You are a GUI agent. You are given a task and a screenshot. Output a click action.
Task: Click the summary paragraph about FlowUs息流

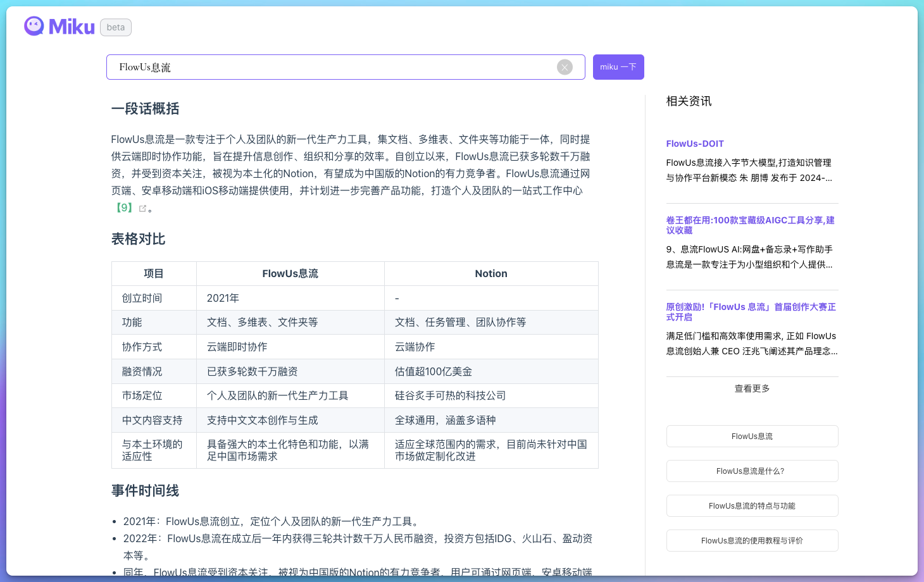pyautogui.click(x=351, y=174)
